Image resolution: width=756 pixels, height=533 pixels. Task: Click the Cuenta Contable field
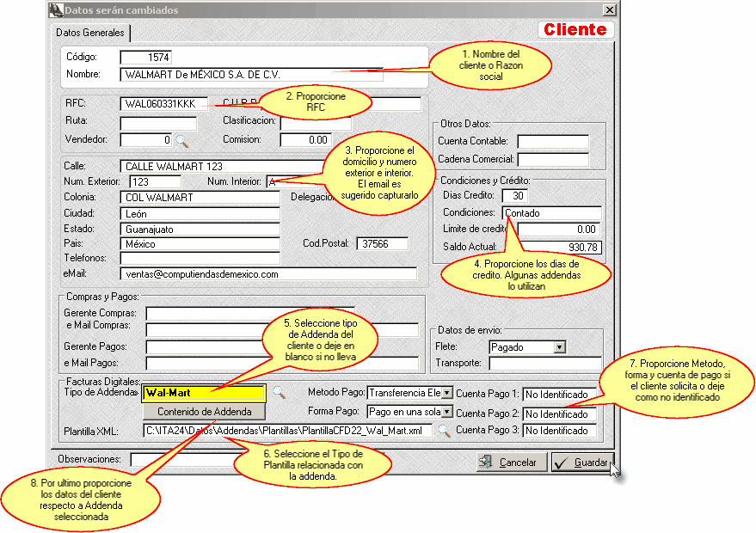(553, 141)
